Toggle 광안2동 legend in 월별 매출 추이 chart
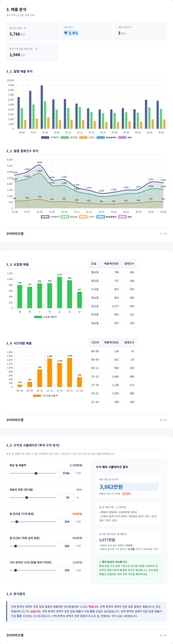Screen dimensions: 173x644 tap(69, 137)
